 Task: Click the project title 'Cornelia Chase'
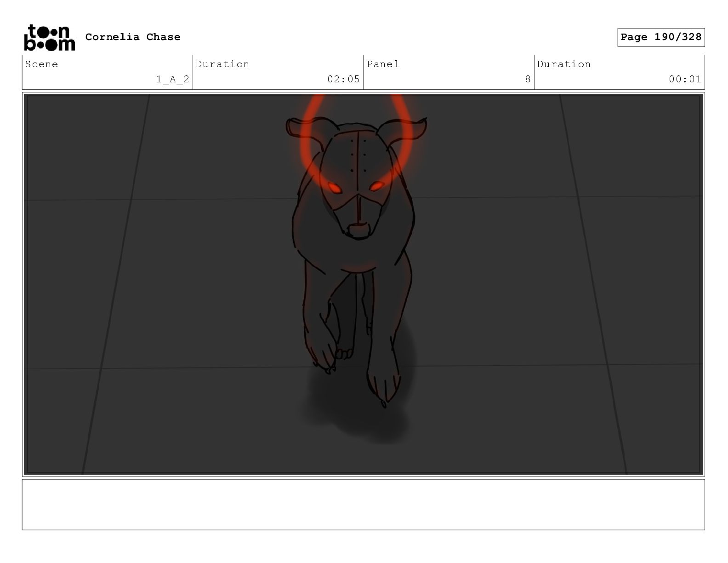click(133, 37)
